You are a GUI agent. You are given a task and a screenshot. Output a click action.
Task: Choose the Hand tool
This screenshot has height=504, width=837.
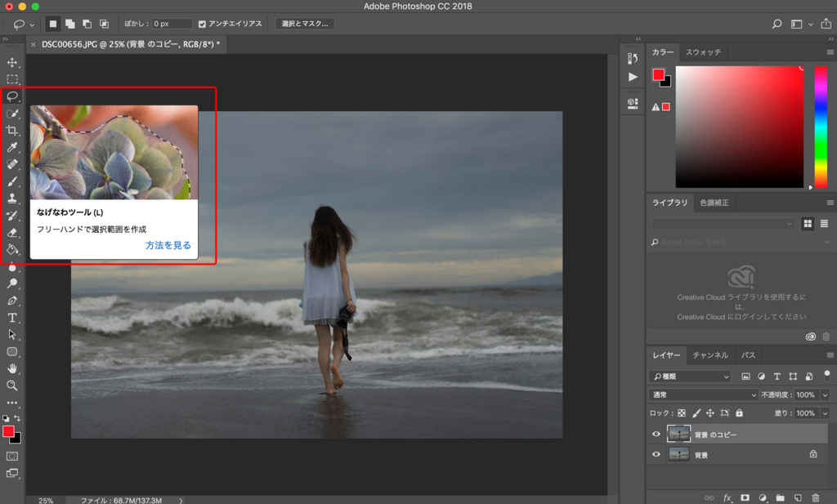(12, 368)
